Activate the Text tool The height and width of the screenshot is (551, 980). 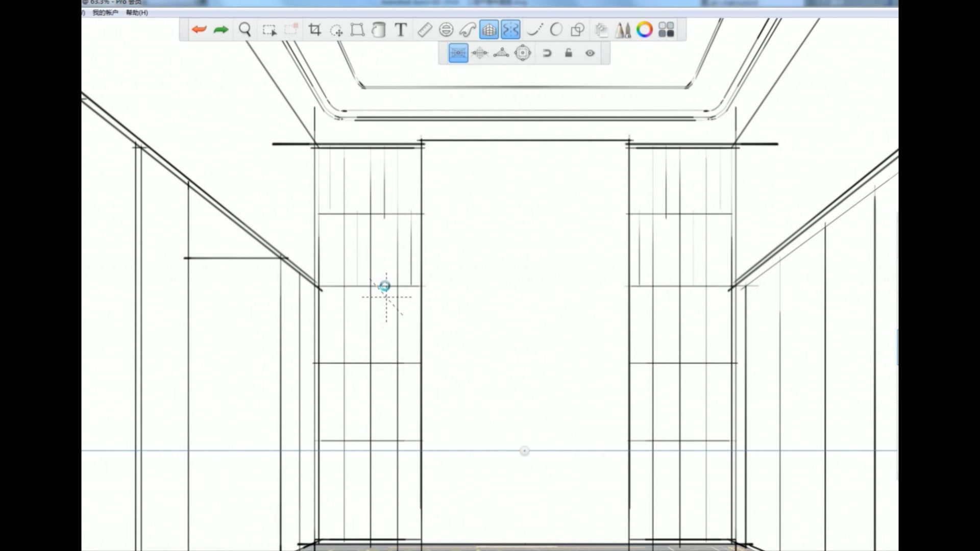(x=401, y=30)
